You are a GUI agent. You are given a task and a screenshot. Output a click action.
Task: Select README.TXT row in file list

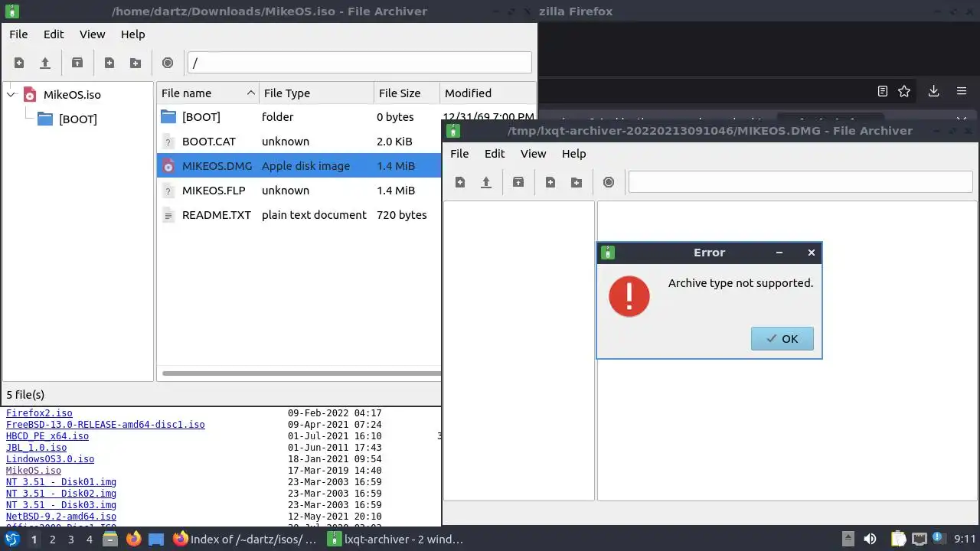(x=299, y=215)
